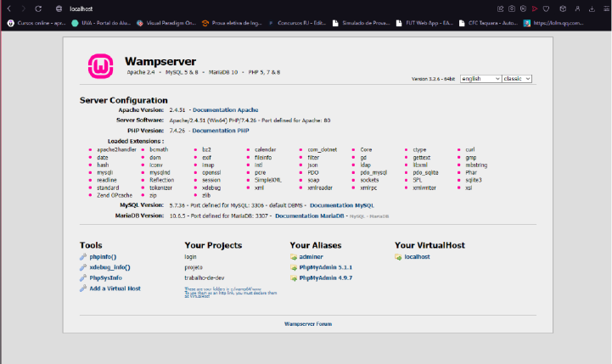Open the downloads icon
Viewport: 612px width, 364px height.
point(592,8)
